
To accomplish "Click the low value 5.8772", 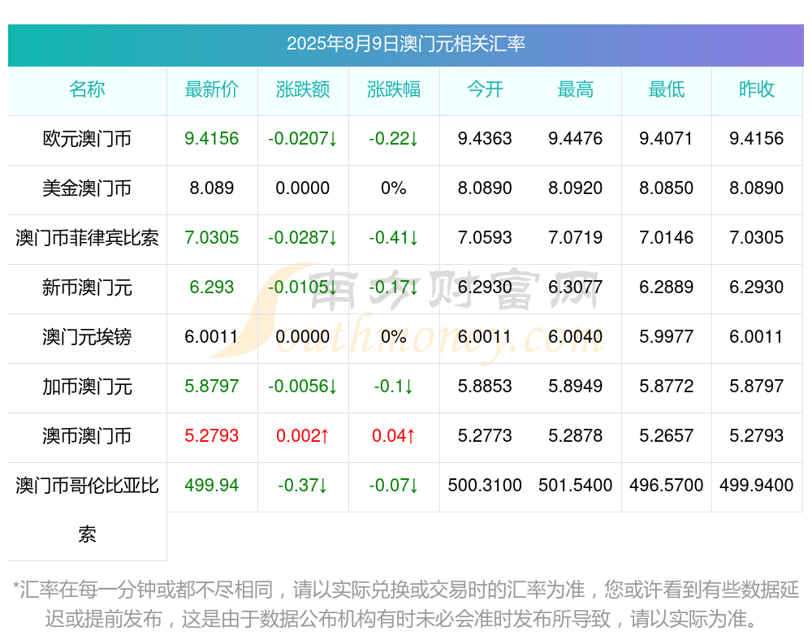I will (667, 386).
